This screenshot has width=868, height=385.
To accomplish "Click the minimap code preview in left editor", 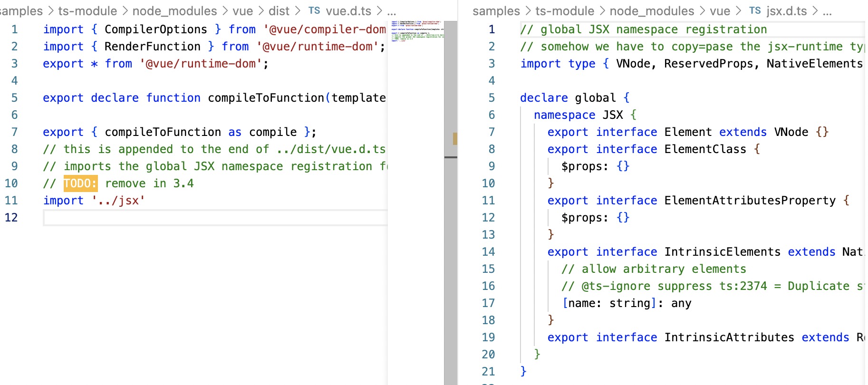I will coord(417,31).
